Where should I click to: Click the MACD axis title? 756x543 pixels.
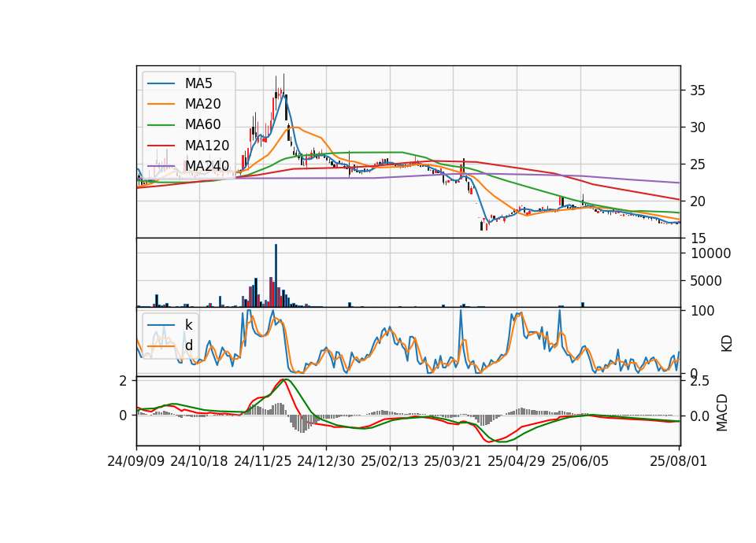pos(722,412)
